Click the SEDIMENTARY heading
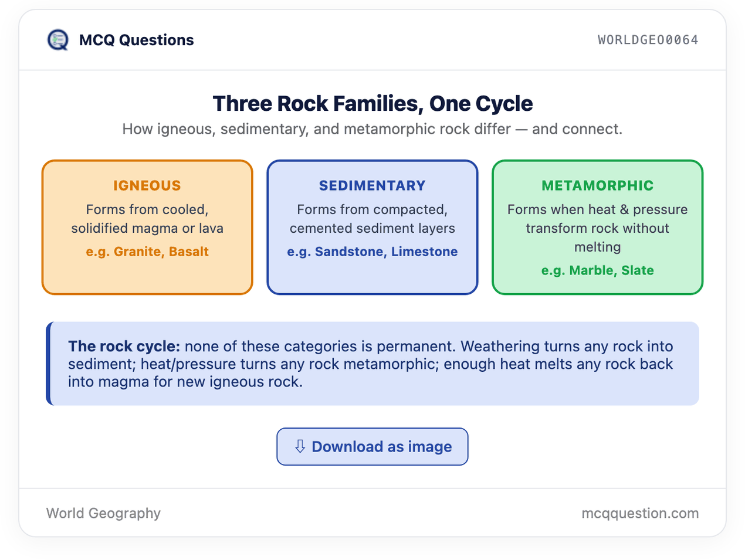 pos(372,186)
